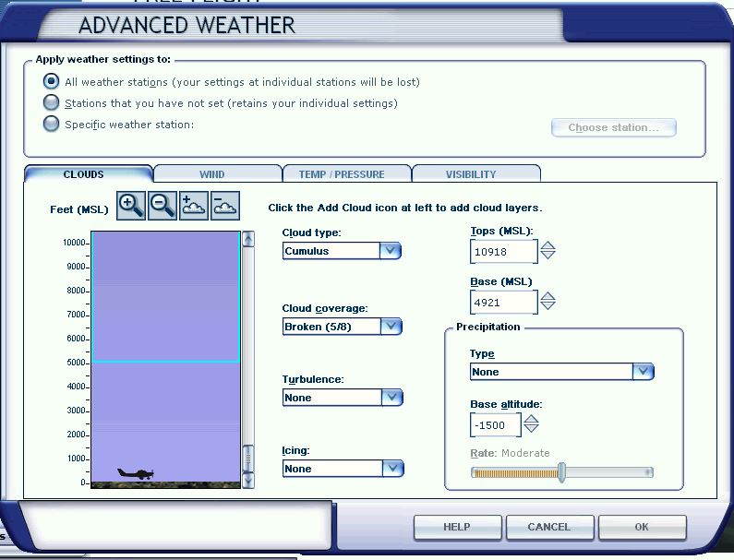Switch to the Clouds tab
Image resolution: width=734 pixels, height=560 pixels.
tap(88, 174)
